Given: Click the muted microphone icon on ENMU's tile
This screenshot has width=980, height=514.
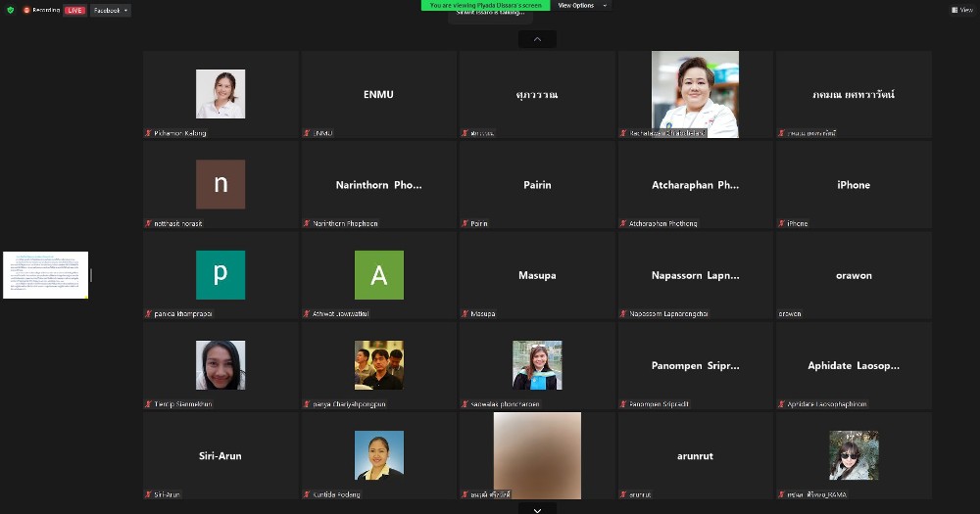Looking at the screenshot, I should pos(307,133).
